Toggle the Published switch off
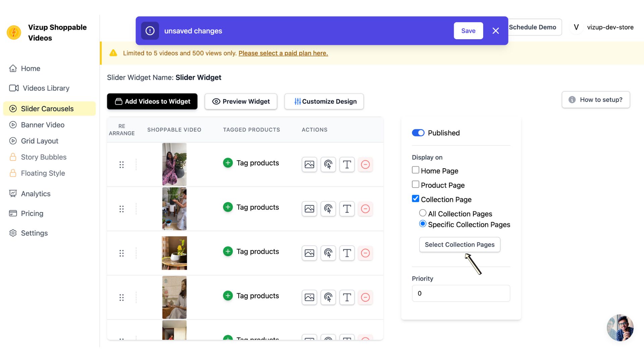The height and width of the screenshot is (362, 644). [x=418, y=133]
